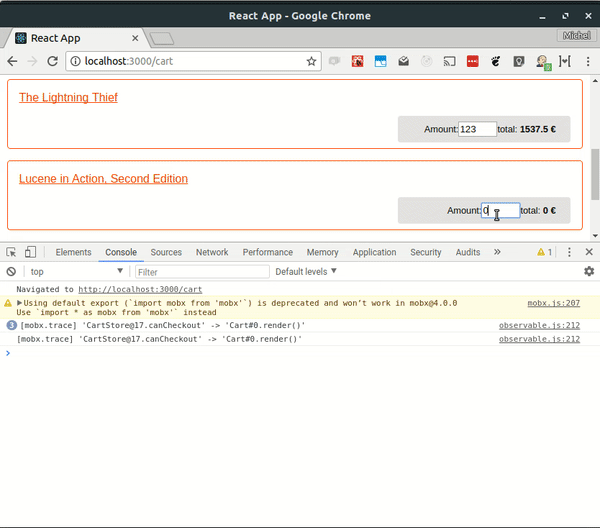600x528 pixels.
Task: Toggle the device toolbar icon
Action: (30, 253)
